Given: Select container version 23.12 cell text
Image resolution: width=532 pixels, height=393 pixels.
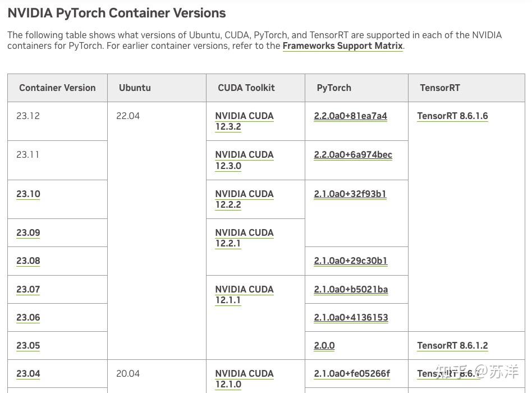Looking at the screenshot, I should click(28, 116).
